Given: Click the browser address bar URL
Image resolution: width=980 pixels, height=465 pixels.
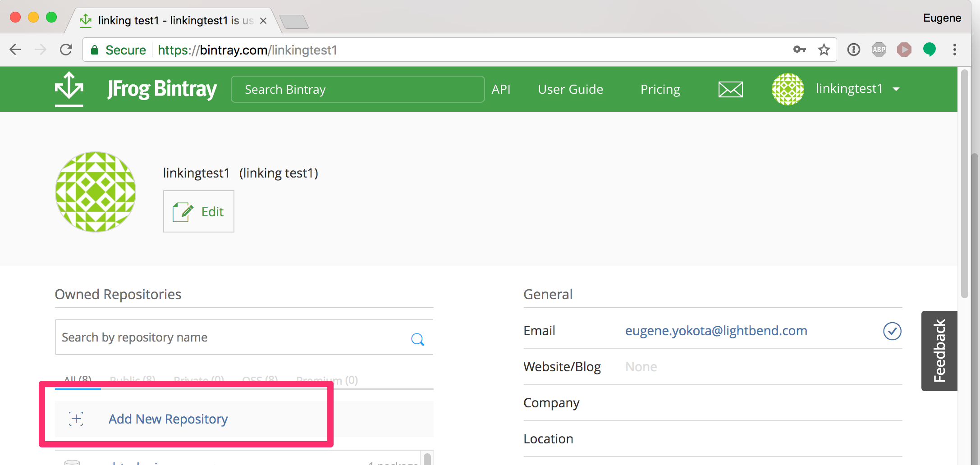Looking at the screenshot, I should 247,50.
